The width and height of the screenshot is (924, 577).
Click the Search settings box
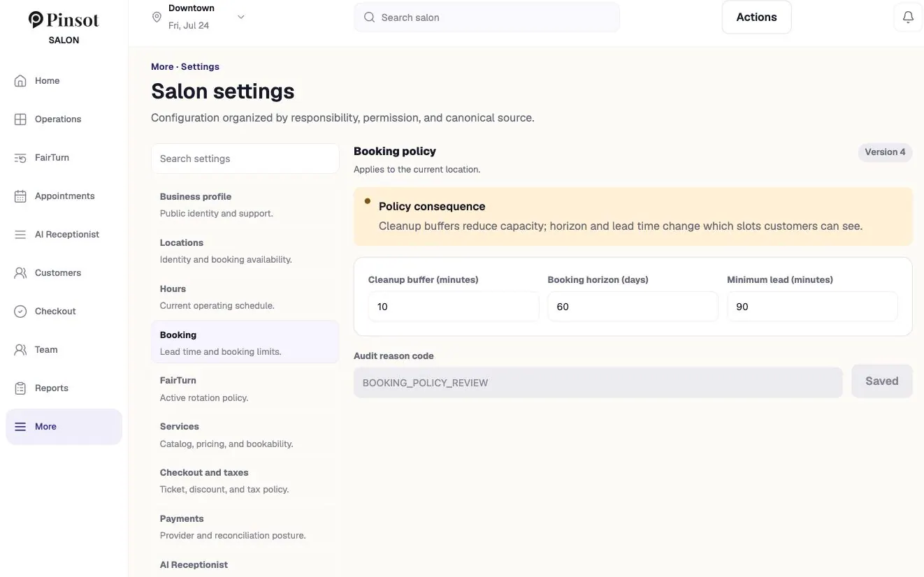(x=245, y=159)
